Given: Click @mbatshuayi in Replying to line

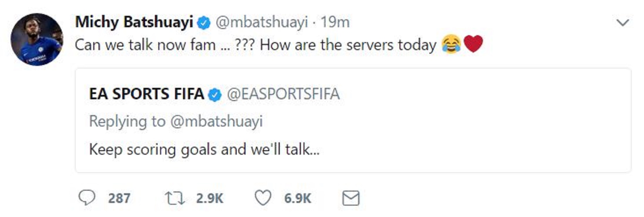Looking at the screenshot, I should click(x=217, y=122).
